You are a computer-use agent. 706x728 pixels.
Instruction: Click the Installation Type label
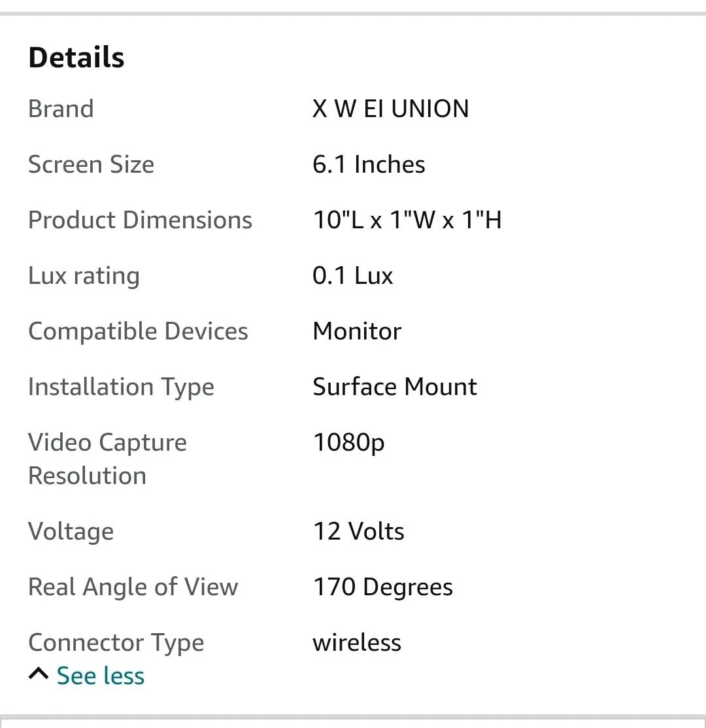tap(121, 387)
